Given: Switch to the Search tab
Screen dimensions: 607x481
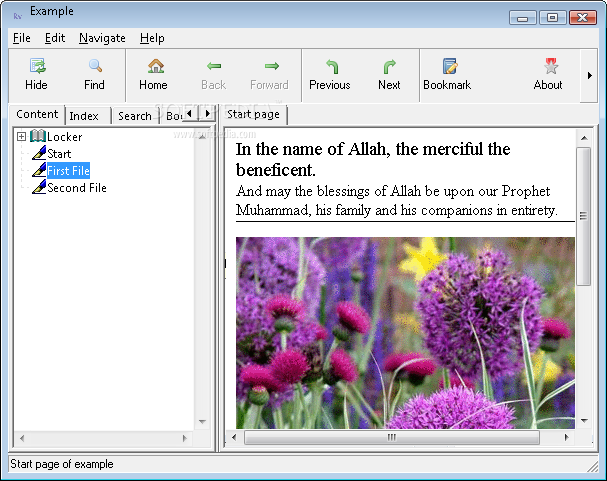Looking at the screenshot, I should pyautogui.click(x=135, y=116).
